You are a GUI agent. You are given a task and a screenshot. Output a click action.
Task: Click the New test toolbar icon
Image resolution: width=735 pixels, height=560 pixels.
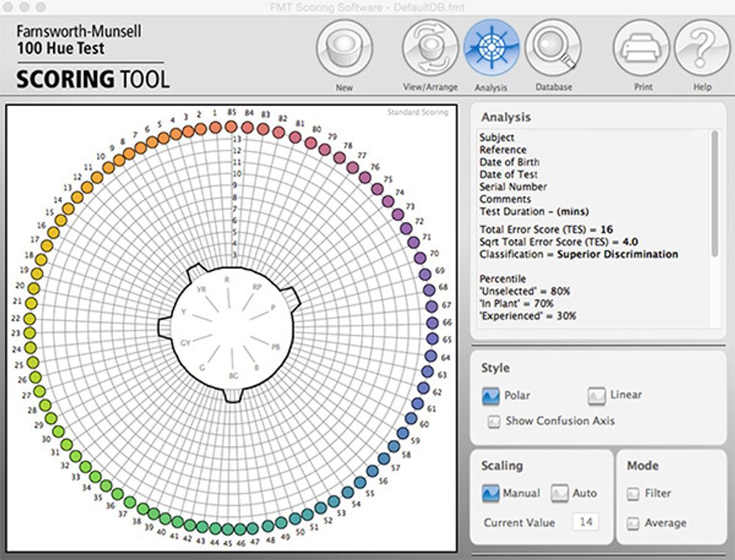tap(344, 49)
